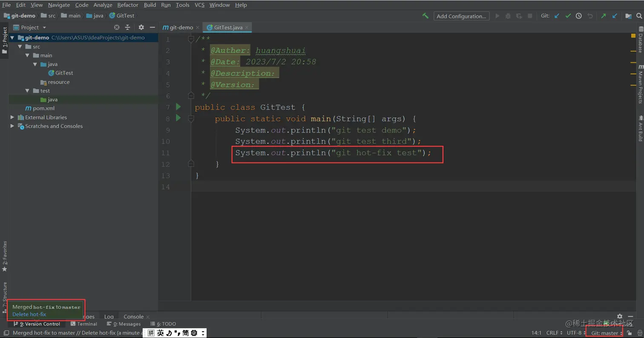644x338 pixels.
Task: Click the Run arrow in the toolbar
Action: [x=497, y=16]
